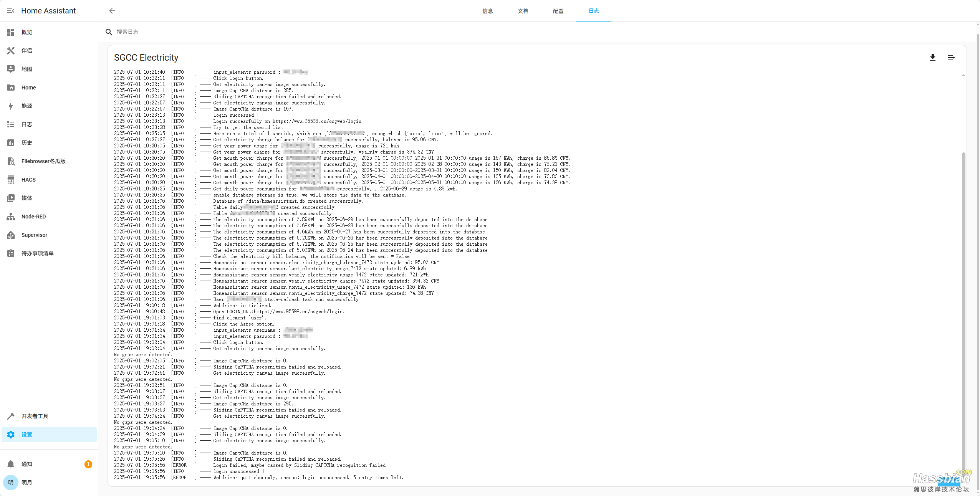The width and height of the screenshot is (980, 496).
Task: Select the 日志 tab at top
Action: (594, 11)
